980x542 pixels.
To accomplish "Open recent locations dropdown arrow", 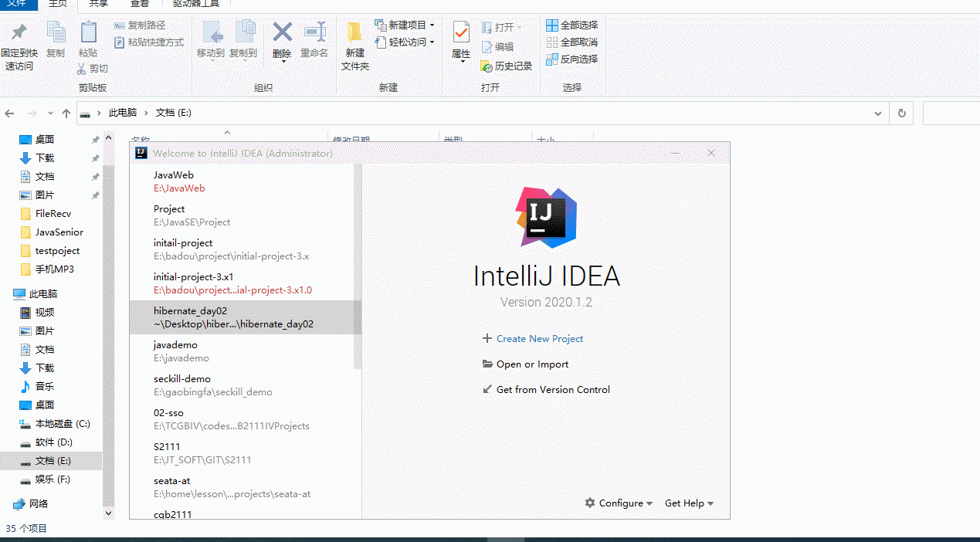I will tap(50, 113).
